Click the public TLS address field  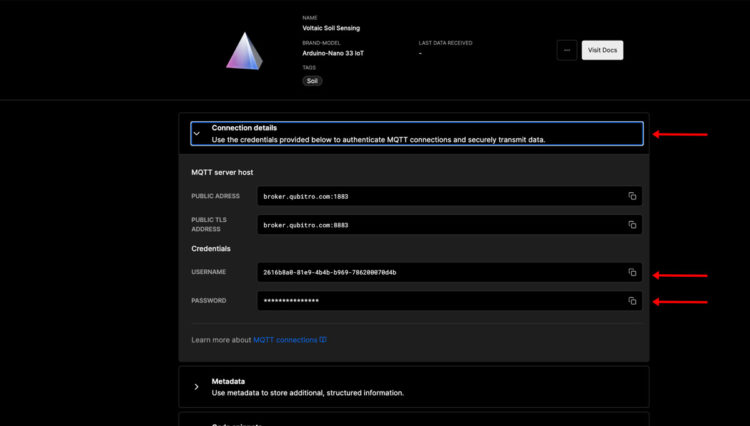[440, 224]
